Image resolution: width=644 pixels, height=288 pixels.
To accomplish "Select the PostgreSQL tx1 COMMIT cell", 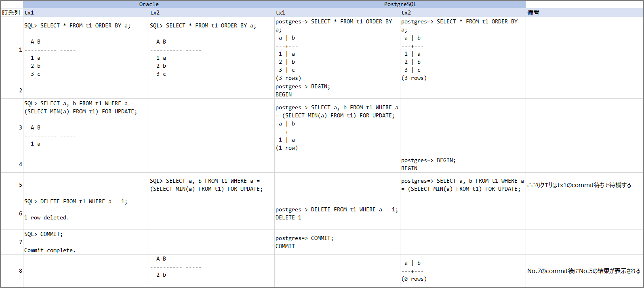I will point(337,242).
